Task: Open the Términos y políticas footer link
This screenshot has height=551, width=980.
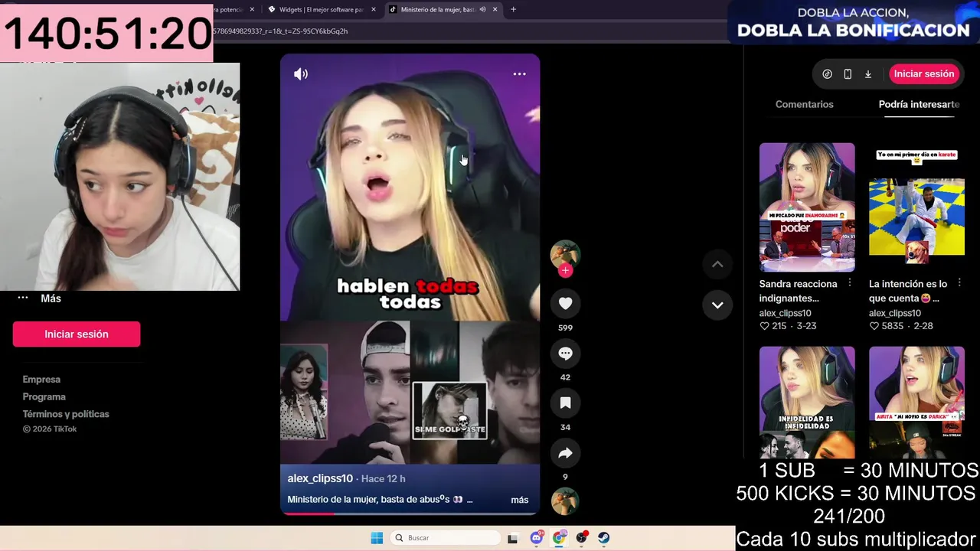Action: (x=66, y=414)
